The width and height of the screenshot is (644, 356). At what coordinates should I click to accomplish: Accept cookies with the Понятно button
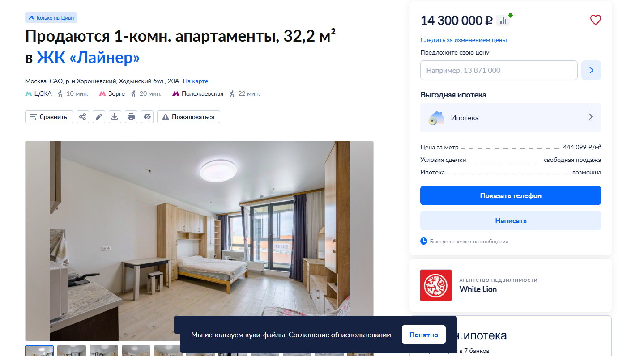click(424, 335)
